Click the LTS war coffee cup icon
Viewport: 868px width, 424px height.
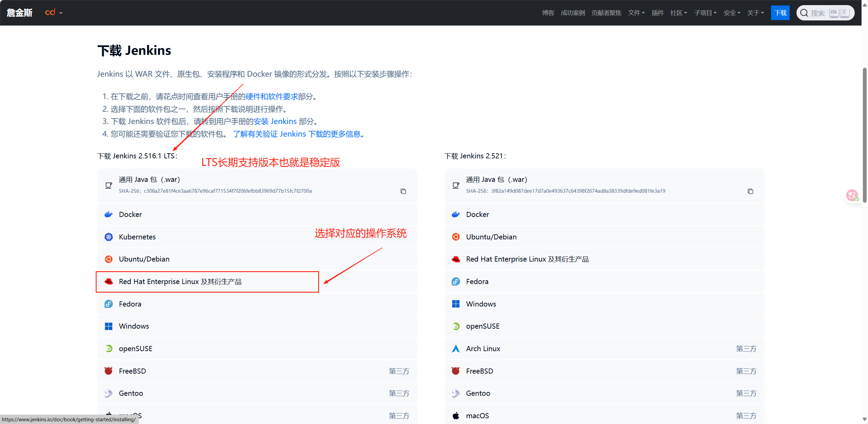pos(109,186)
